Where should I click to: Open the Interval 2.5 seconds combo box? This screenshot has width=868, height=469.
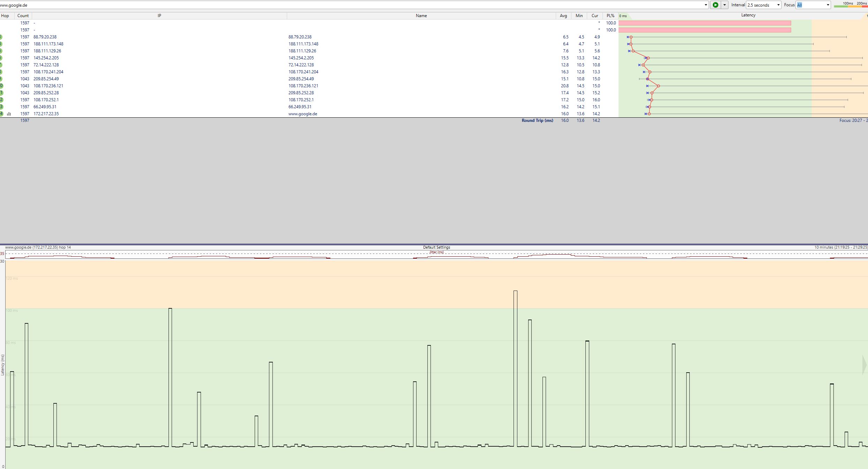(763, 5)
